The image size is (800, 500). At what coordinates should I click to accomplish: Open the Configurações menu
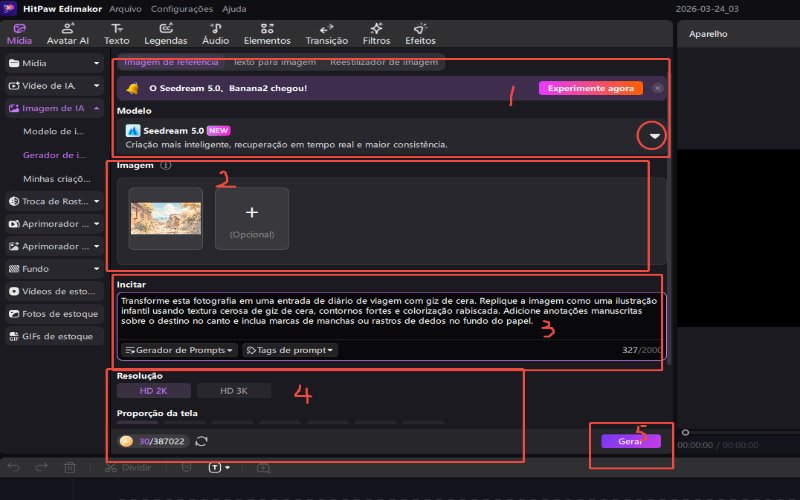(x=182, y=9)
